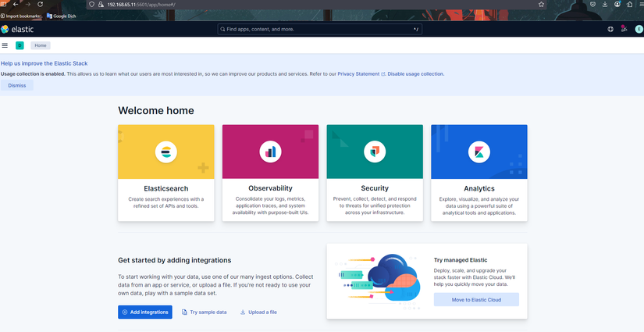Click the browser address bar URL
The width and height of the screenshot is (644, 332).
[x=141, y=5]
